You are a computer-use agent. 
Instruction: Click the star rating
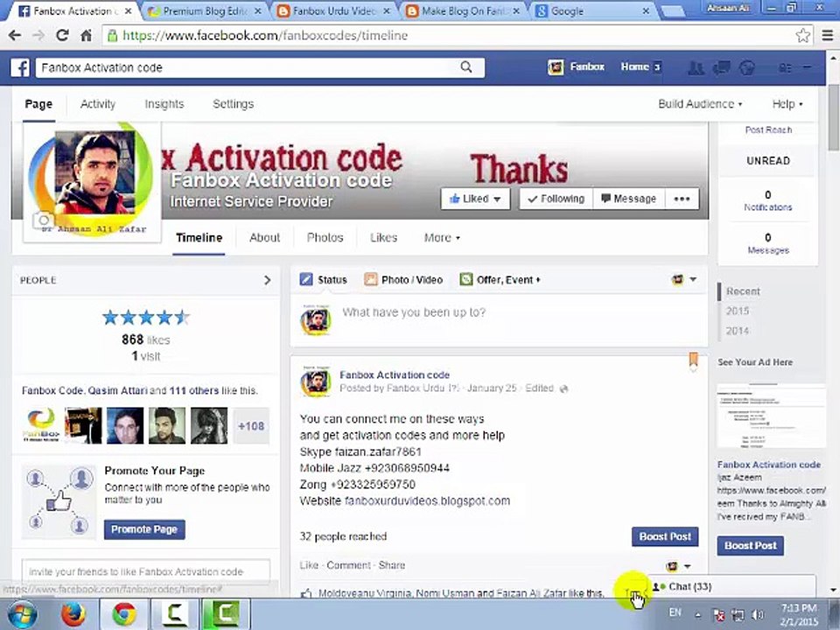pos(146,318)
